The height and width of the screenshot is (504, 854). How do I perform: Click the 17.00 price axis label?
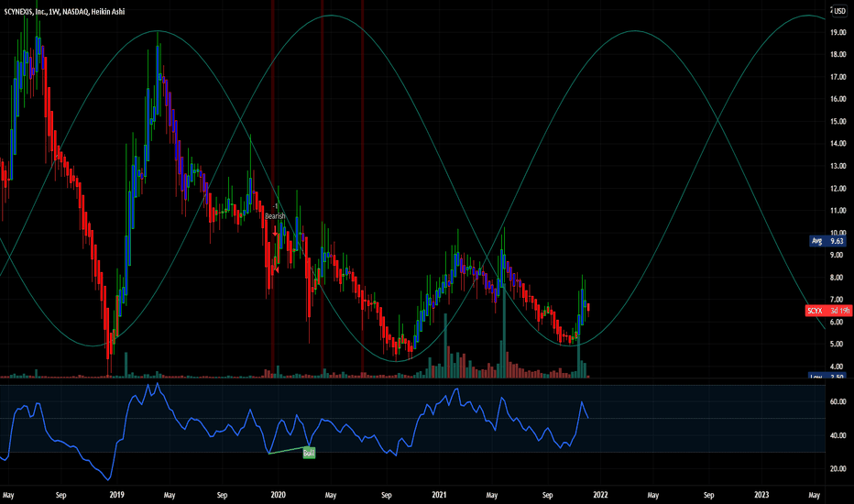838,77
